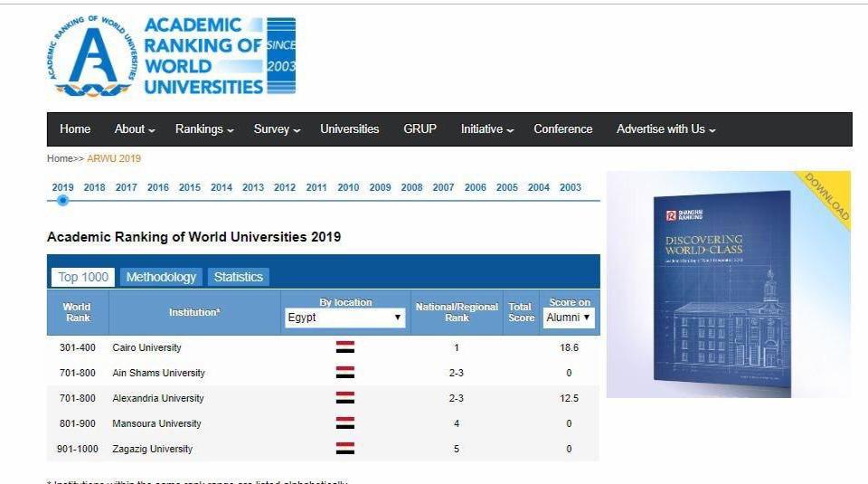Select year 2019 on the timeline

click(x=62, y=188)
